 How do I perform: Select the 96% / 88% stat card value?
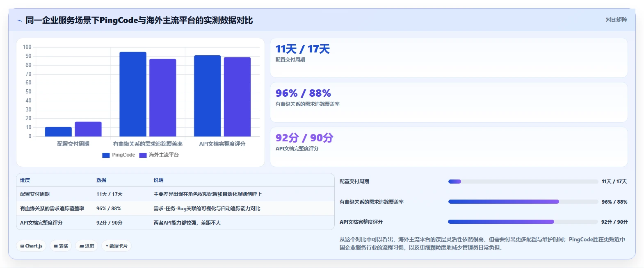click(303, 93)
